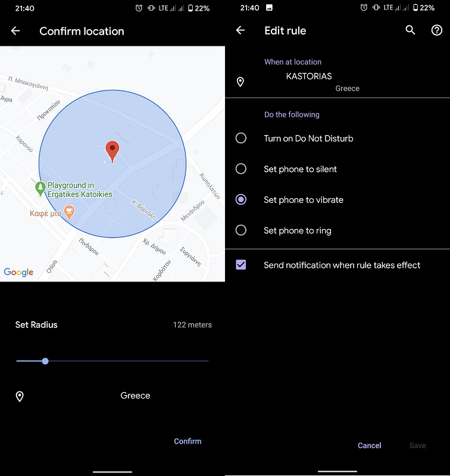The height and width of the screenshot is (476, 450).
Task: Tap the alarm icon in left status bar
Action: point(139,8)
